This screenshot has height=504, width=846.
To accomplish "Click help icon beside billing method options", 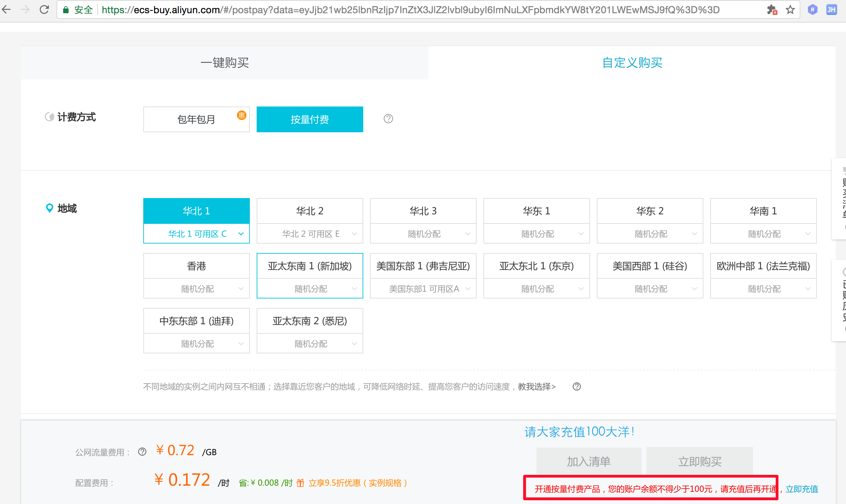I will click(x=388, y=119).
